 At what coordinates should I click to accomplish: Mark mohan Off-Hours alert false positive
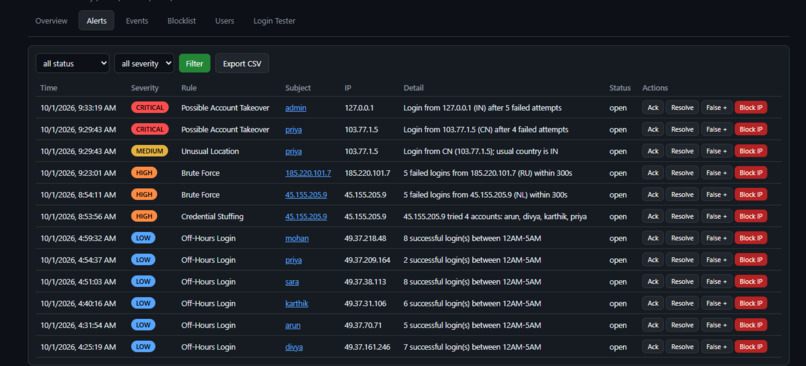point(717,238)
